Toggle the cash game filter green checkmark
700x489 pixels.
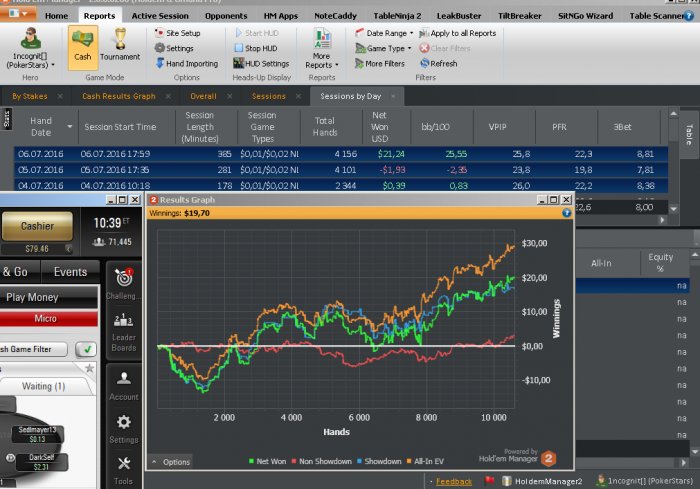(x=87, y=349)
